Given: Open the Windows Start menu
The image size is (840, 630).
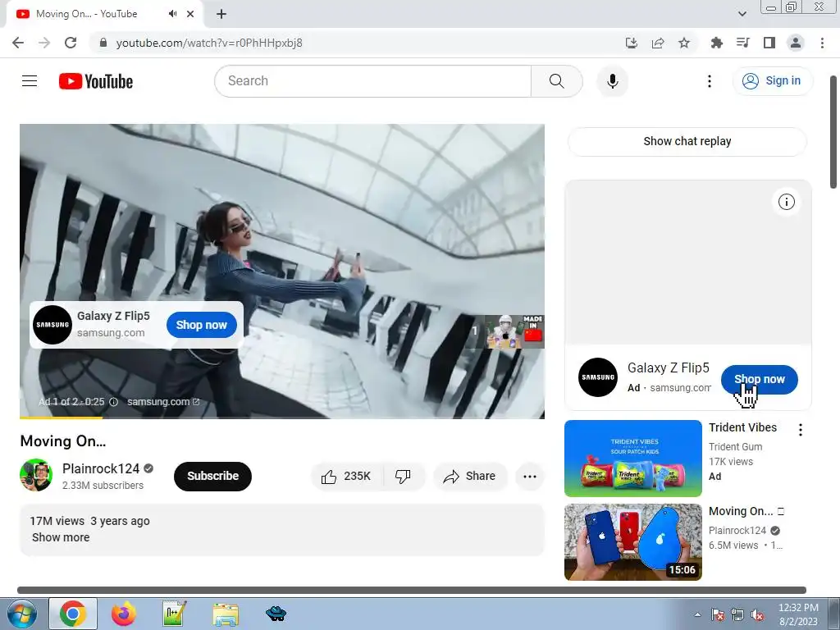Looking at the screenshot, I should tap(21, 614).
